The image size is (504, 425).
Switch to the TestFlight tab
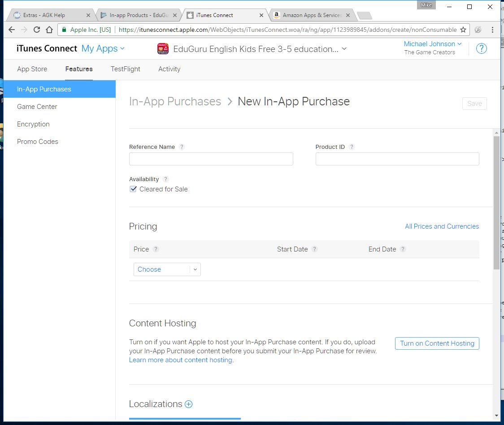(126, 69)
